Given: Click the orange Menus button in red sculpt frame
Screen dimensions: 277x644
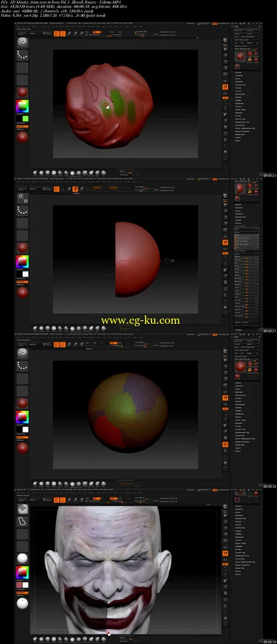Looking at the screenshot, I should [214, 24].
